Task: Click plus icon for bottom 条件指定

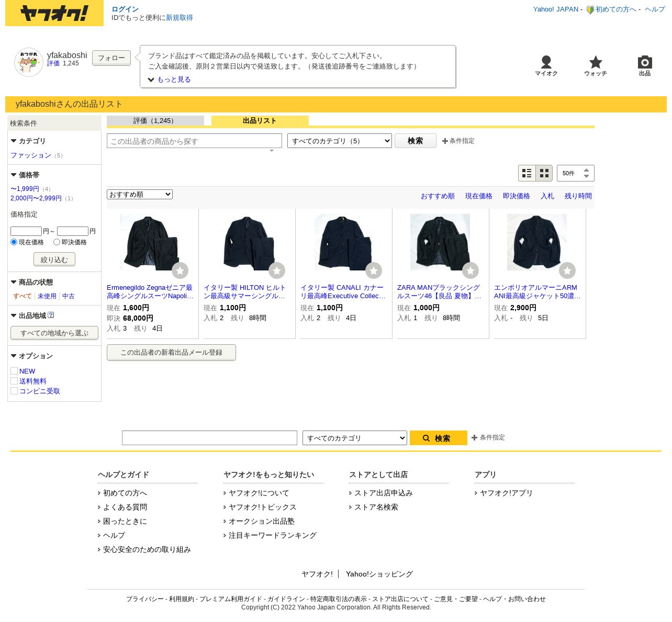Action: coord(474,438)
